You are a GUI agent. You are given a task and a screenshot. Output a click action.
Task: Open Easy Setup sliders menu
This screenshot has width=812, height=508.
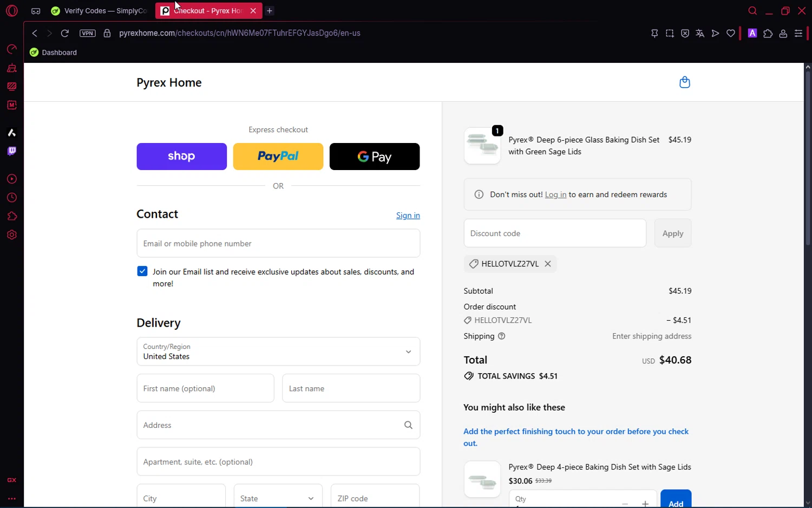pyautogui.click(x=798, y=34)
